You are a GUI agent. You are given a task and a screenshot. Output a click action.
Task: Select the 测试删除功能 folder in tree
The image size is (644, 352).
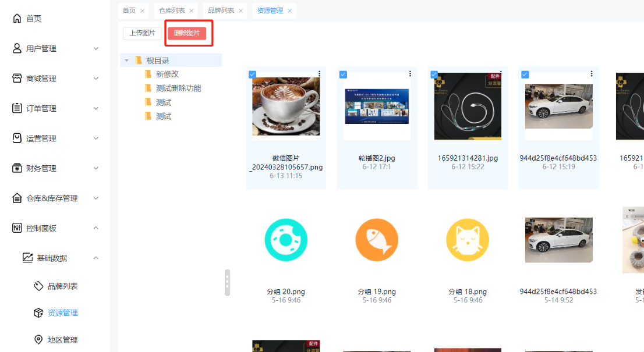tap(179, 88)
